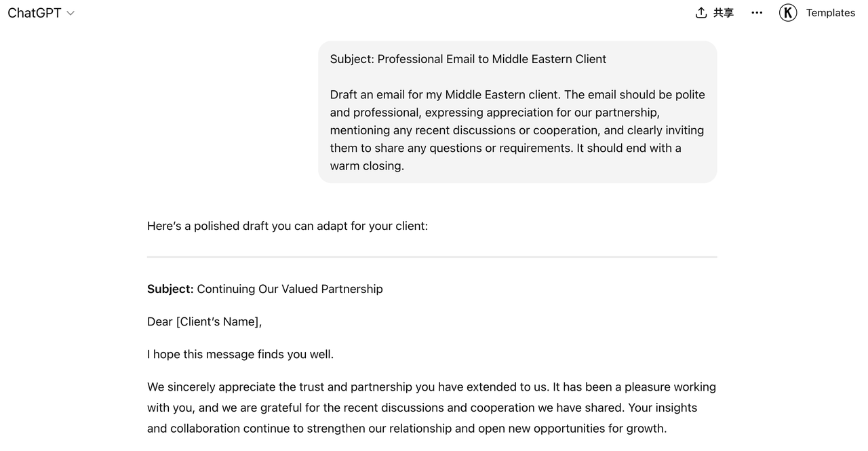Screen dimensions: 868x451
Task: Open Templates in the top bar
Action: [830, 13]
